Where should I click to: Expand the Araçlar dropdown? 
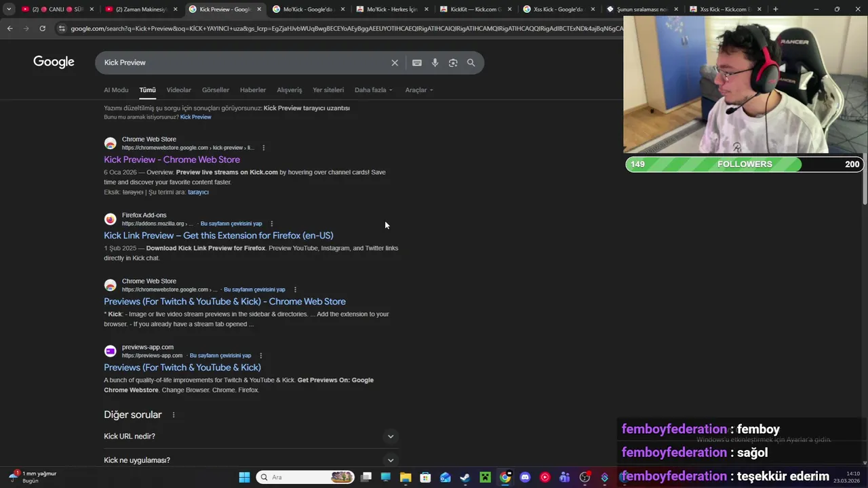(x=419, y=90)
